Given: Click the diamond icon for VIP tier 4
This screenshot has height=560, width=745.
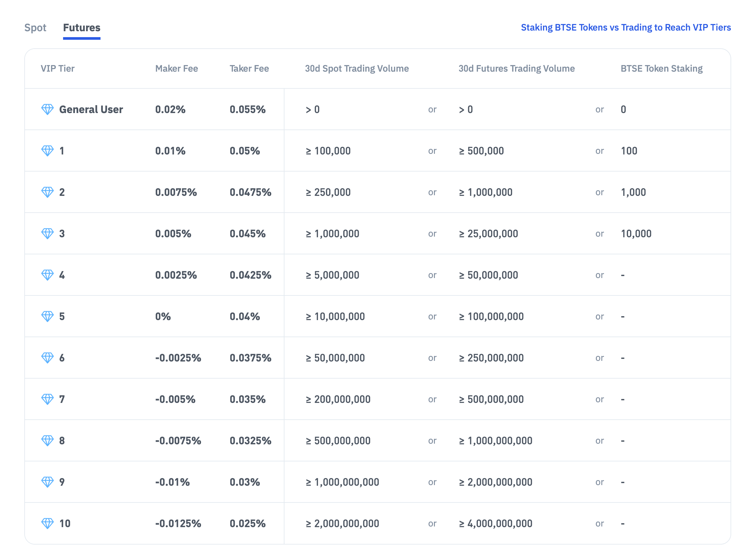Looking at the screenshot, I should click(x=48, y=275).
